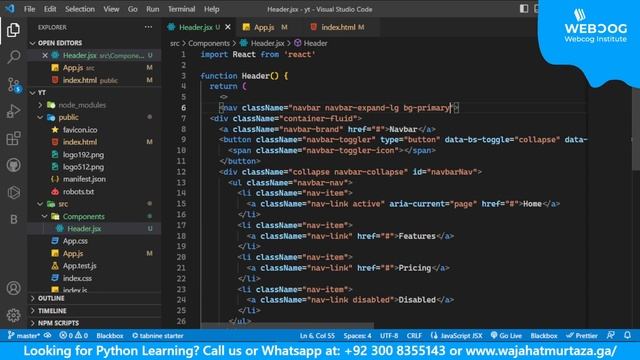Open the Blackbox B icon in activity bar
Screen dimensions: 640x360
coord(13,219)
